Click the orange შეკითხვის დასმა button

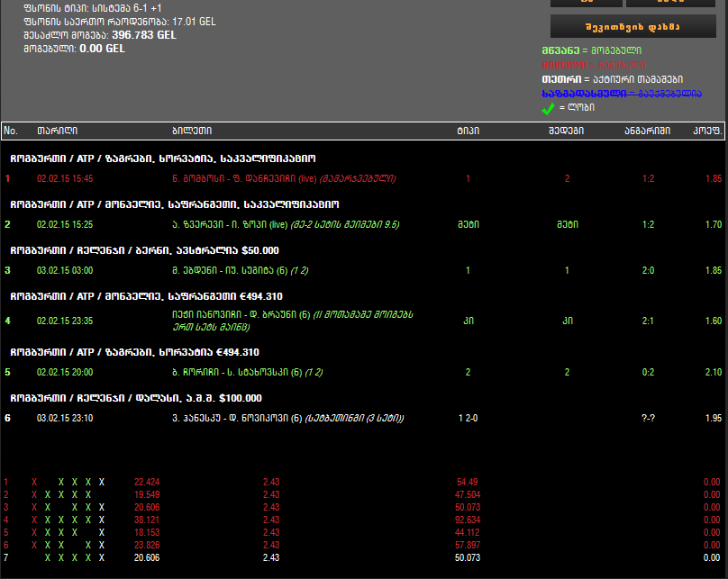coord(632,26)
